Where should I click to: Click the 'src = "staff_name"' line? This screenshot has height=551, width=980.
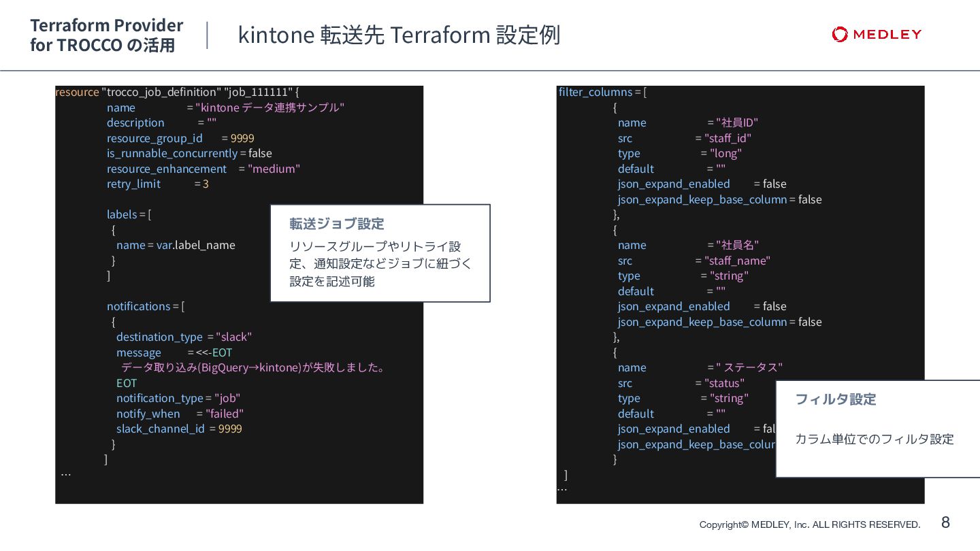(694, 261)
